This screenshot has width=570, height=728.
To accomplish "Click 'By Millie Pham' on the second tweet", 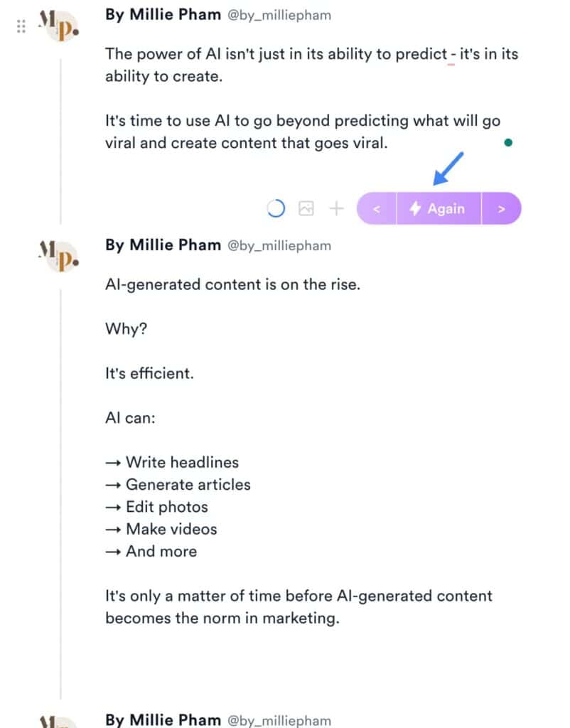I will pyautogui.click(x=163, y=245).
